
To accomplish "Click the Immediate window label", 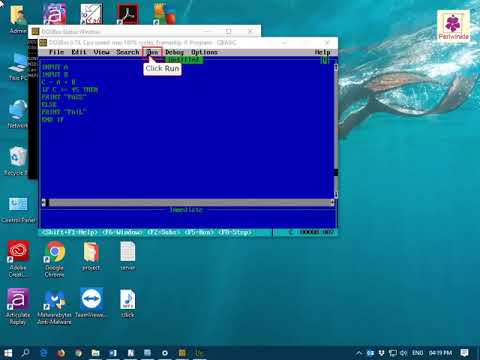I will click(x=186, y=210).
